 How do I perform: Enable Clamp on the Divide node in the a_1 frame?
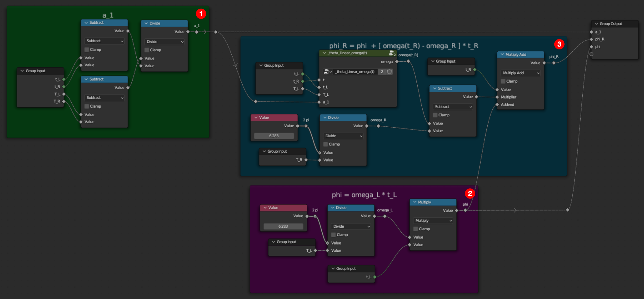point(147,50)
